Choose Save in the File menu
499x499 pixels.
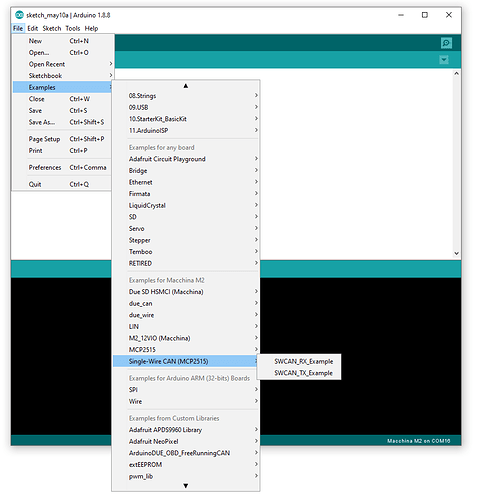(x=62, y=110)
